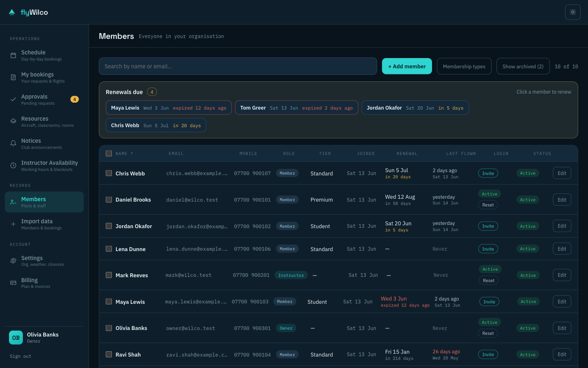The image size is (588, 368).
Task: Check the box for Maya Lewis
Action: coord(109,302)
